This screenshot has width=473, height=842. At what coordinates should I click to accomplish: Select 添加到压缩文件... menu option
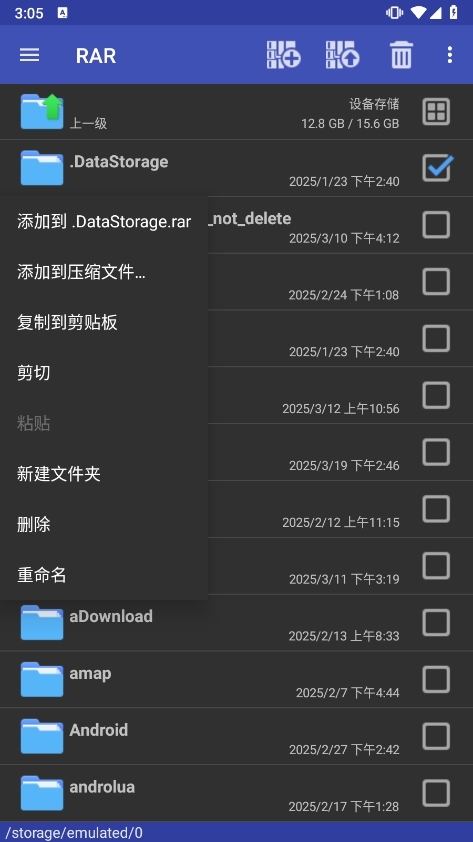coord(104,272)
